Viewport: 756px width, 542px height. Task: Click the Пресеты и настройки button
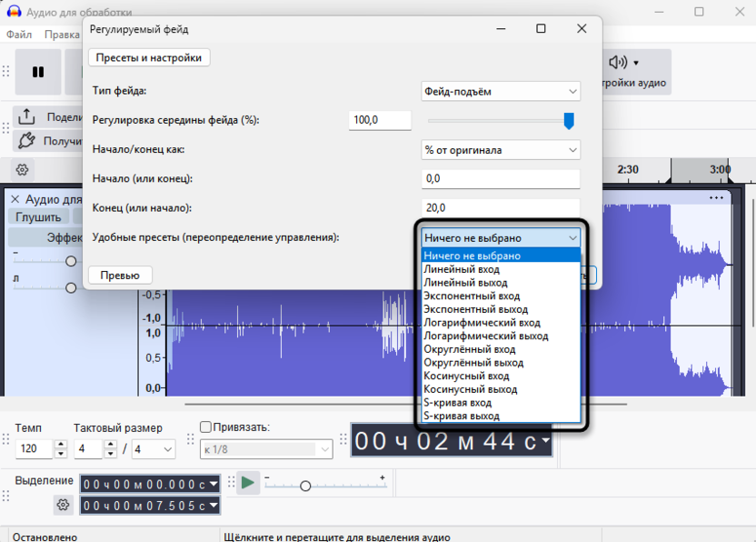point(149,57)
